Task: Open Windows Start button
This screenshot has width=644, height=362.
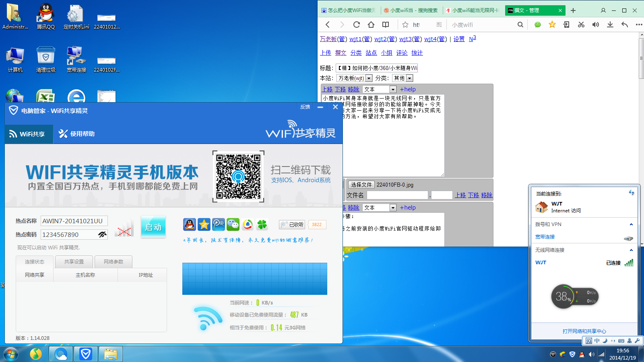Action: 11,354
